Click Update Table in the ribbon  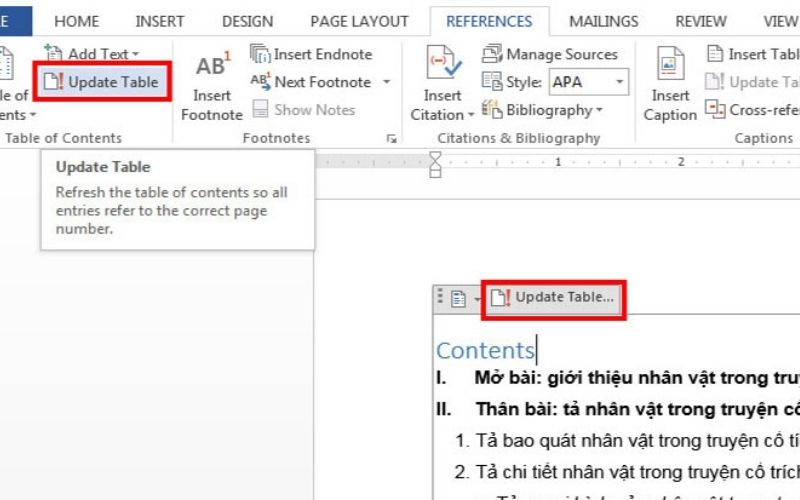[102, 81]
